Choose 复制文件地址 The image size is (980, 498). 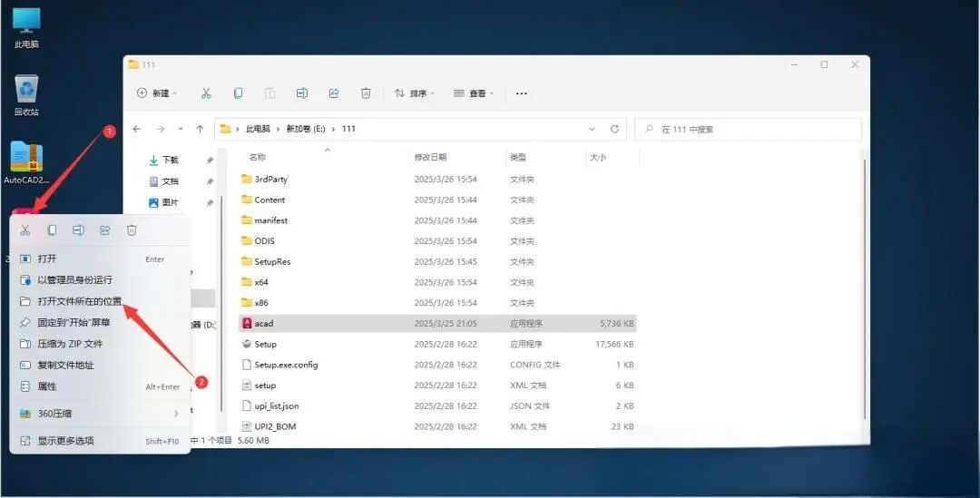point(100,365)
